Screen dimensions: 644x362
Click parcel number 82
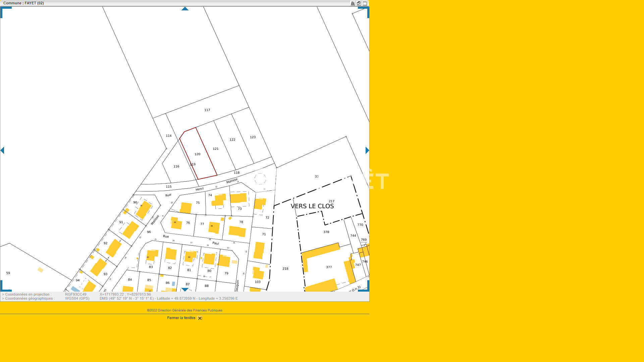(170, 268)
